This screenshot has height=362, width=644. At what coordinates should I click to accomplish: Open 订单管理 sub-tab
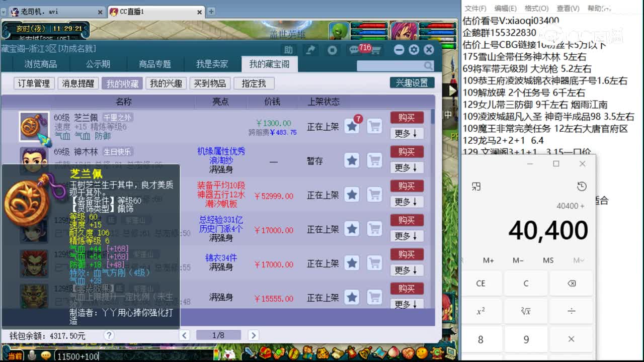(x=34, y=83)
